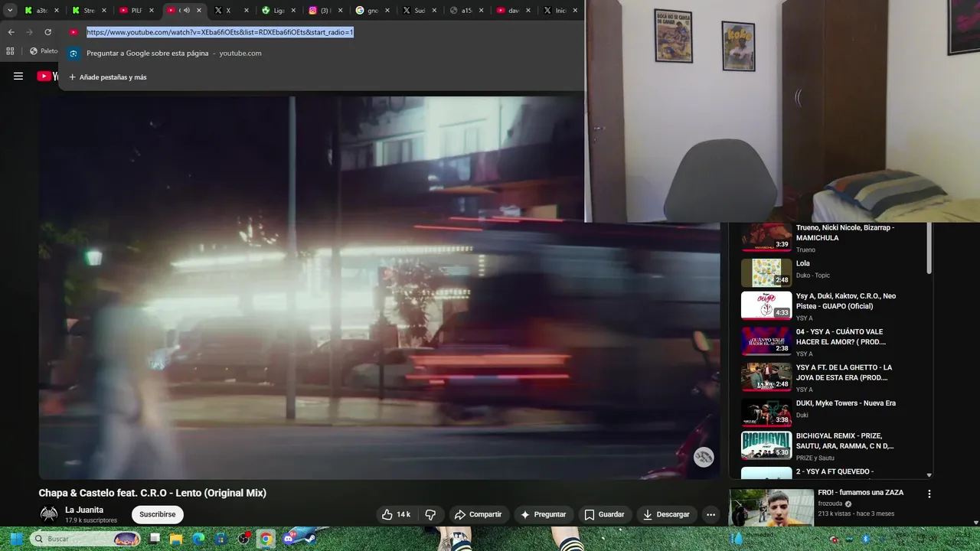
Task: Reload the page with the refresh icon
Action: coord(47,32)
